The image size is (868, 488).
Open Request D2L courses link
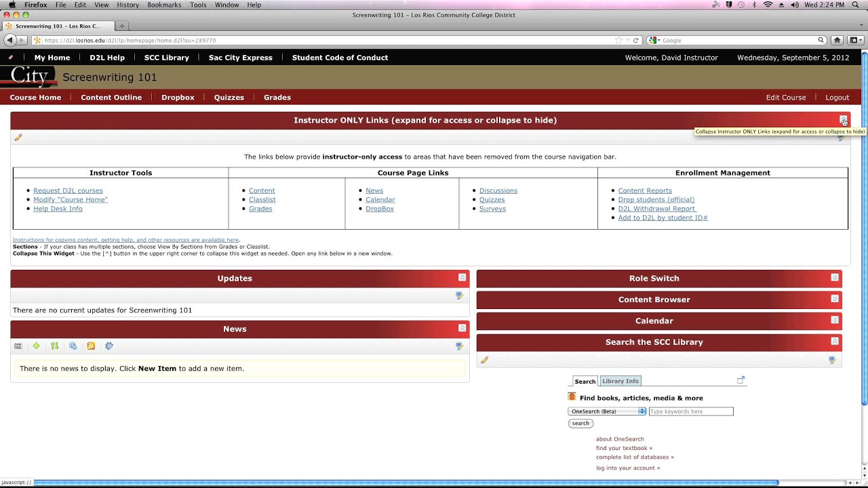68,190
